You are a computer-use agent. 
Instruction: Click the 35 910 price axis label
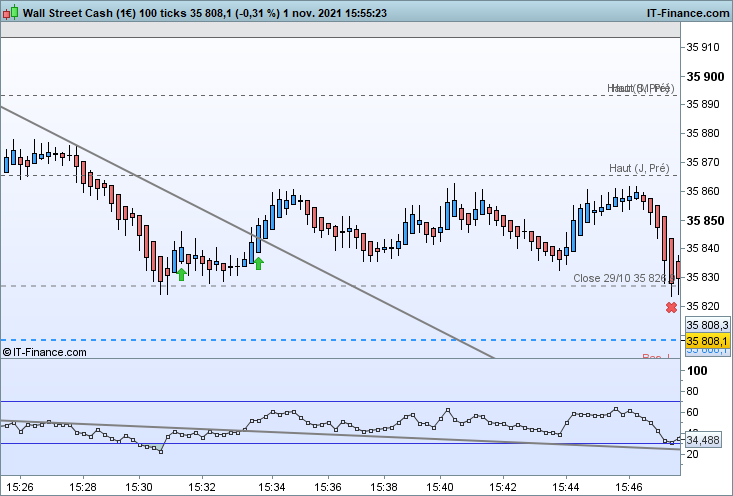[702, 47]
